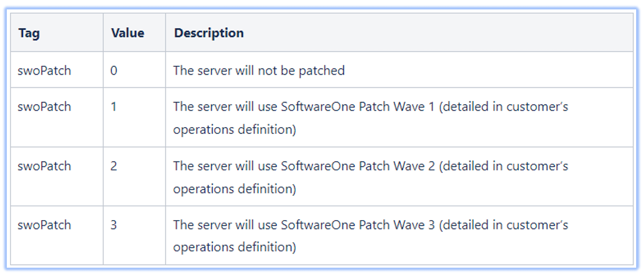Click the Description column header

(x=208, y=33)
